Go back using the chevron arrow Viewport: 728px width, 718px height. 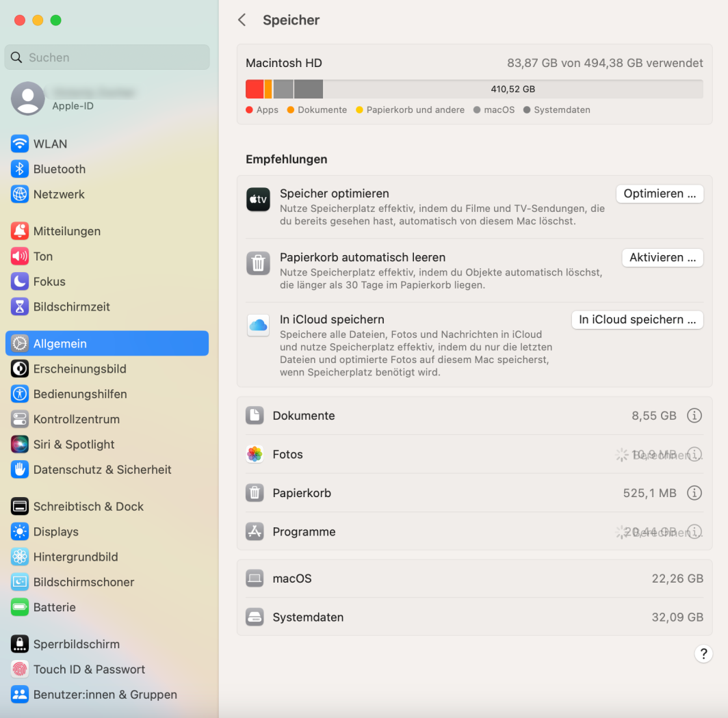pyautogui.click(x=242, y=21)
